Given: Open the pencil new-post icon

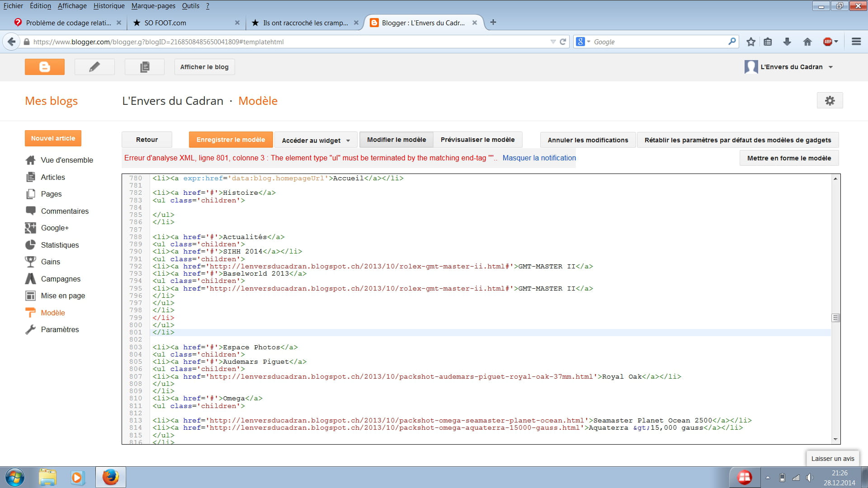Looking at the screenshot, I should point(94,67).
